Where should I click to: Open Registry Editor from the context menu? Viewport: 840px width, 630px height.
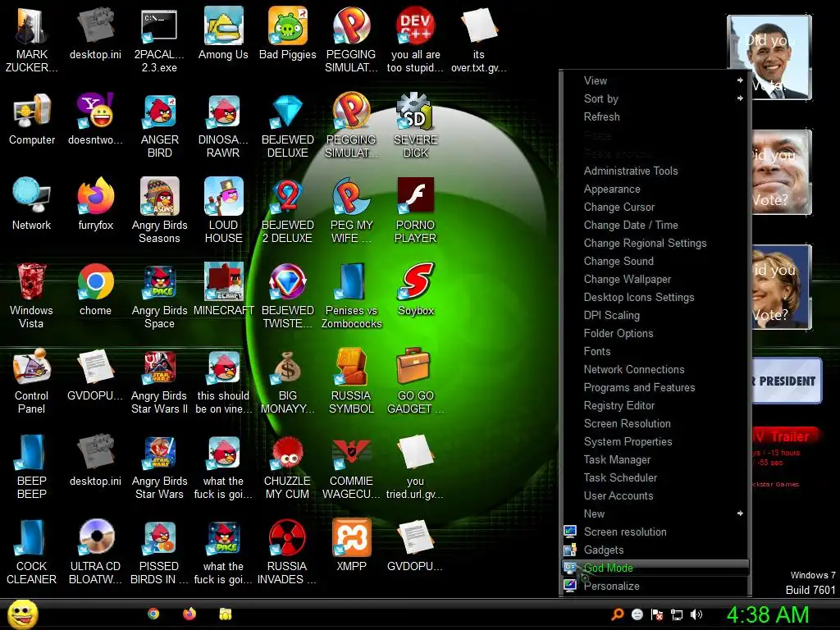click(x=655, y=405)
